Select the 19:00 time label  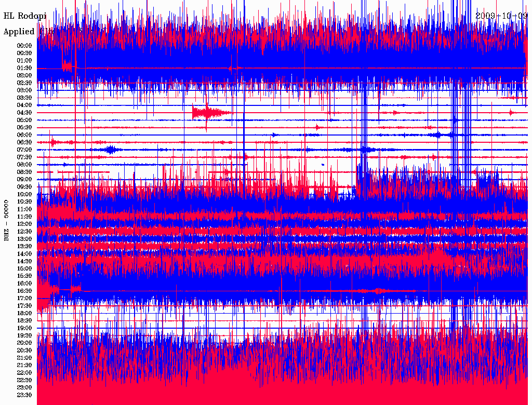(24, 328)
